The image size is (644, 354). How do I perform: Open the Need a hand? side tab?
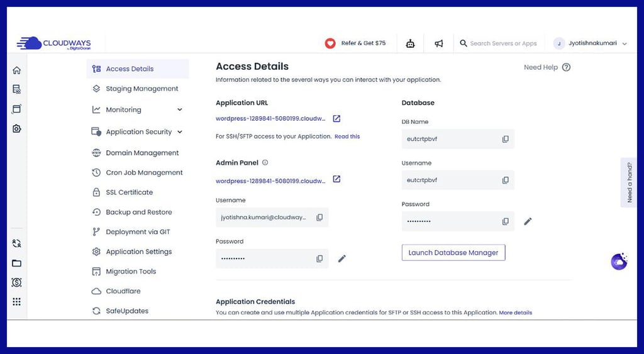629,182
